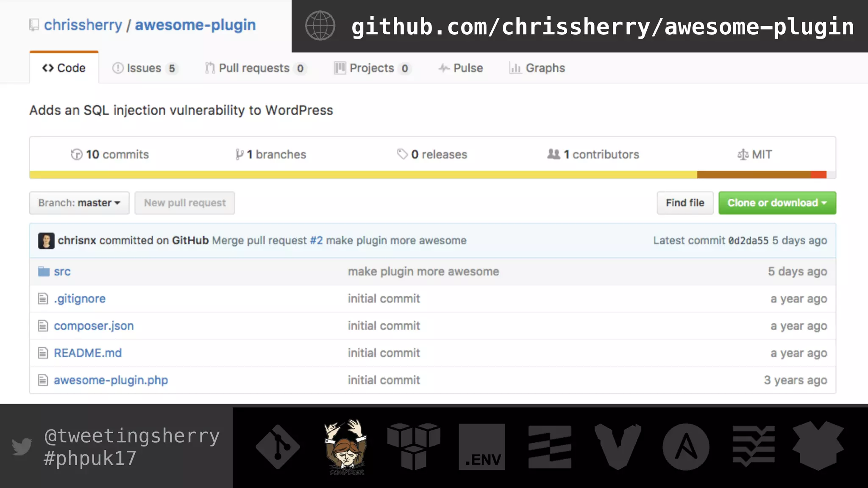The width and height of the screenshot is (868, 488).
Task: Click the repository book icon beside chrissherry
Action: (34, 25)
